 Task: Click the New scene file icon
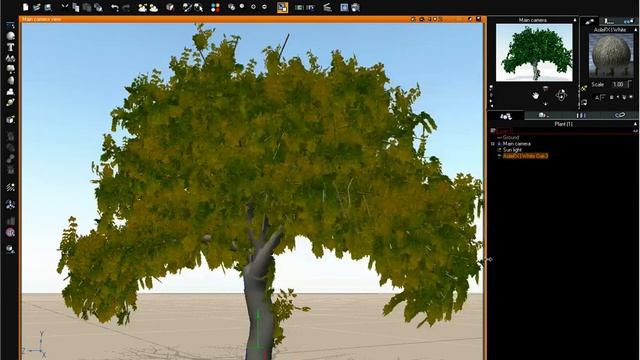click(25, 7)
